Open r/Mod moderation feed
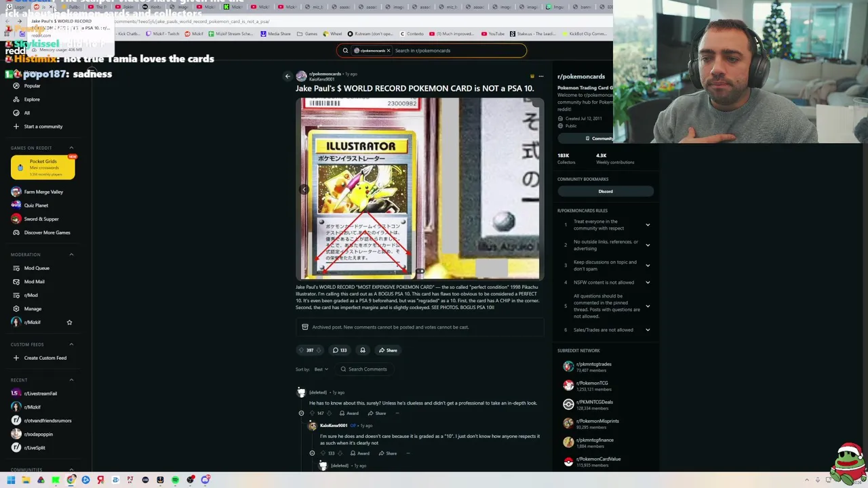Screen dimensions: 868x488 click(x=31, y=296)
